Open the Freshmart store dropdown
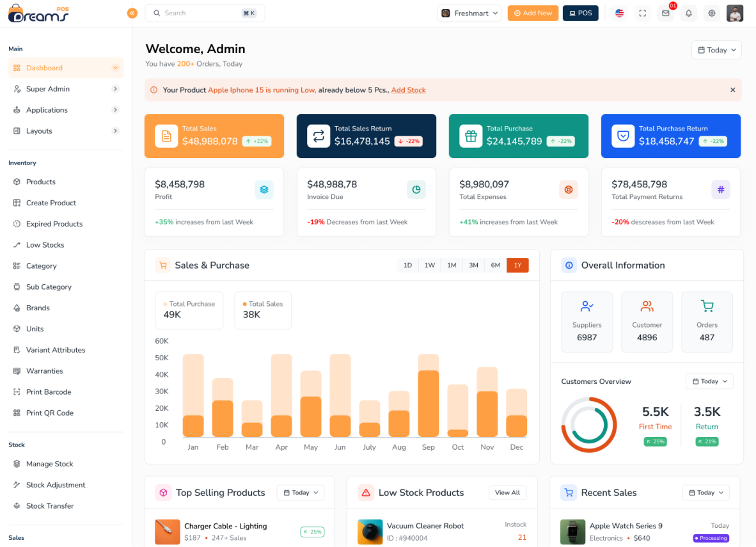 469,13
